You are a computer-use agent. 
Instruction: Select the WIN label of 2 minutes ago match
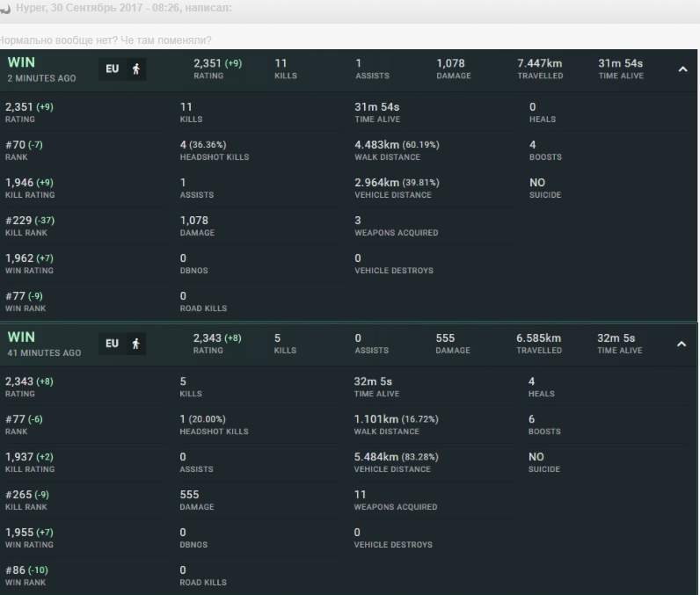pyautogui.click(x=21, y=62)
